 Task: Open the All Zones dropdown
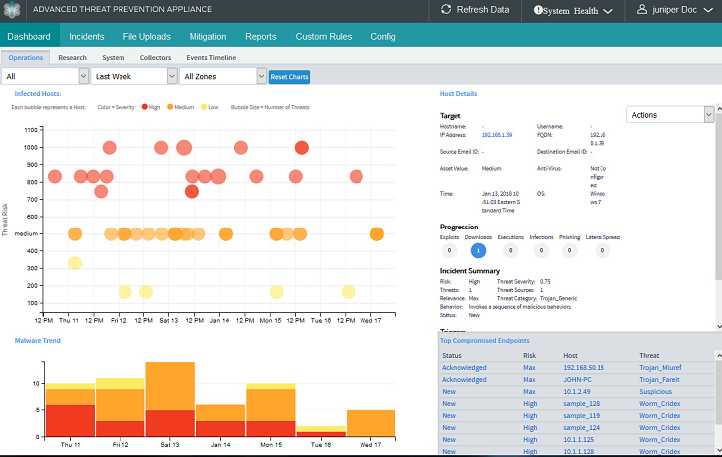[x=224, y=76]
